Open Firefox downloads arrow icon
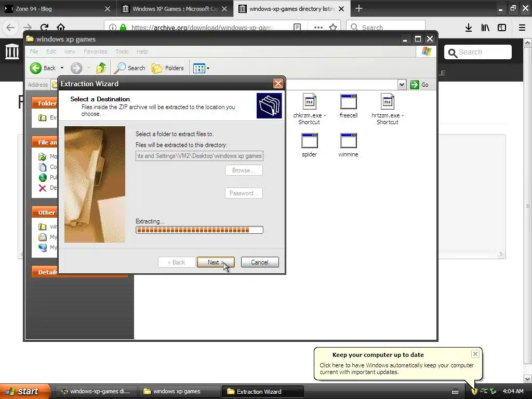Image resolution: width=532 pixels, height=399 pixels. coord(469,28)
